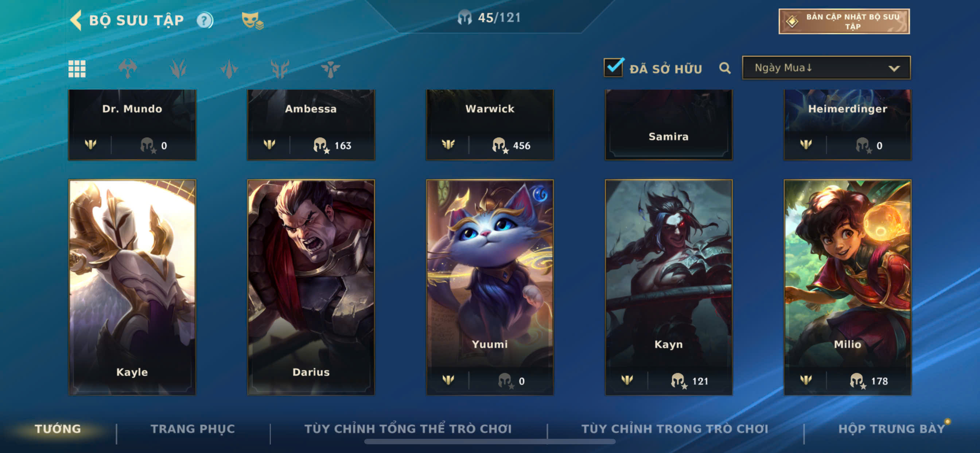The image size is (980, 453).
Task: Filter by the fourth role emblem icon
Action: (280, 69)
